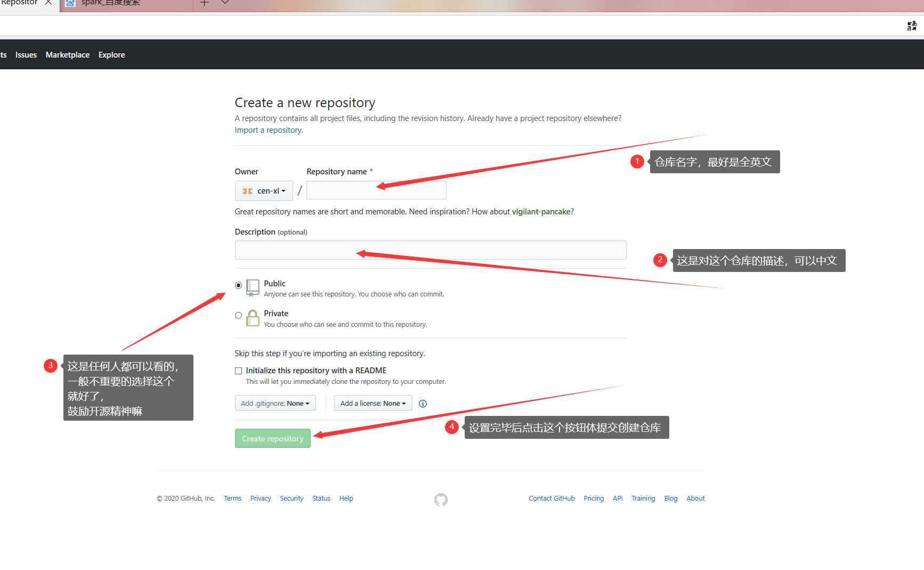Viewport: 924px width, 570px height.
Task: Open the Status footer link
Action: tap(321, 499)
